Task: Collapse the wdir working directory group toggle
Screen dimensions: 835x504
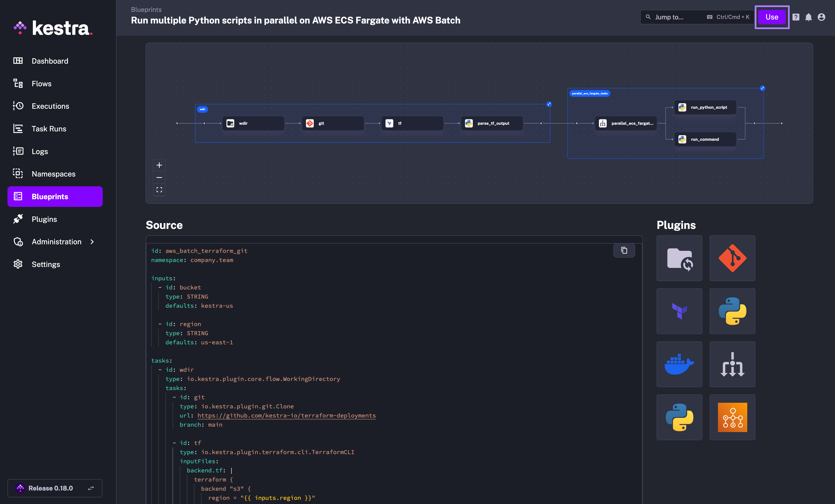Action: pyautogui.click(x=549, y=104)
